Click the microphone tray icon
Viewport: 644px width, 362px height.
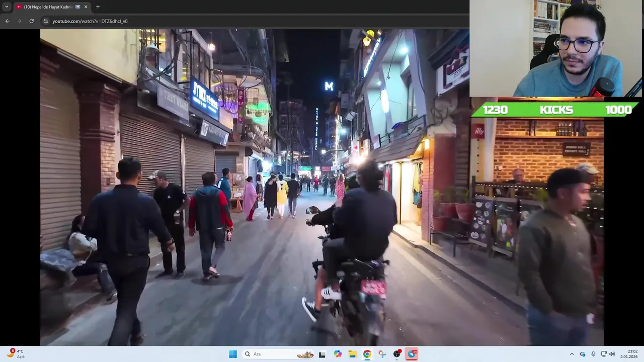point(593,354)
